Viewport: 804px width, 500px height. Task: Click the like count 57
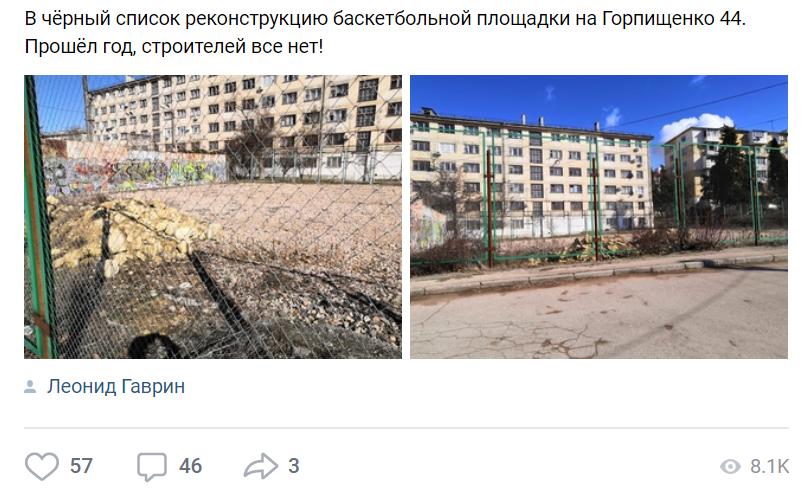point(81,466)
